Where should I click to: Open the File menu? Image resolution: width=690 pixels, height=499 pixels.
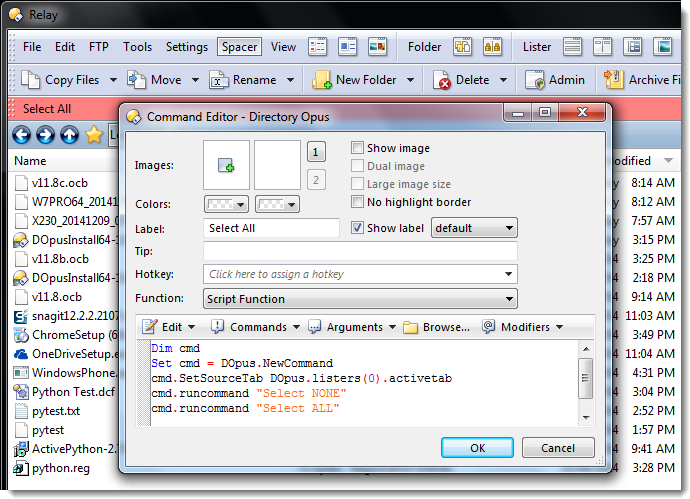pyautogui.click(x=32, y=47)
